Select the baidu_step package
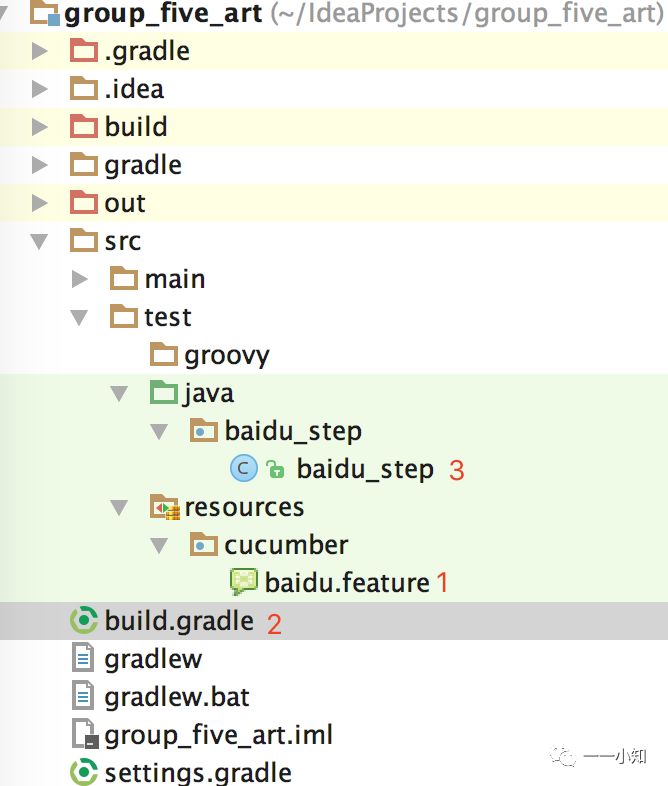 pos(292,431)
